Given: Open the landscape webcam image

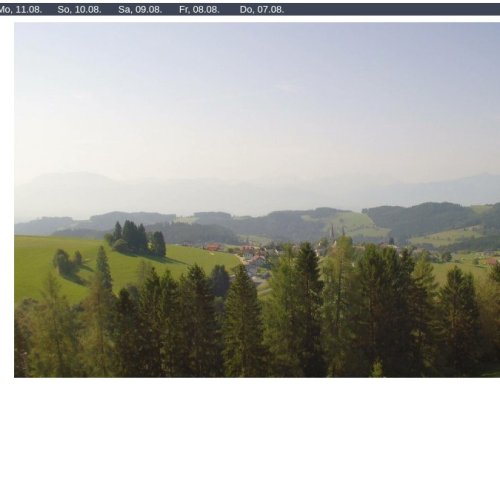Looking at the screenshot, I should (x=257, y=200).
